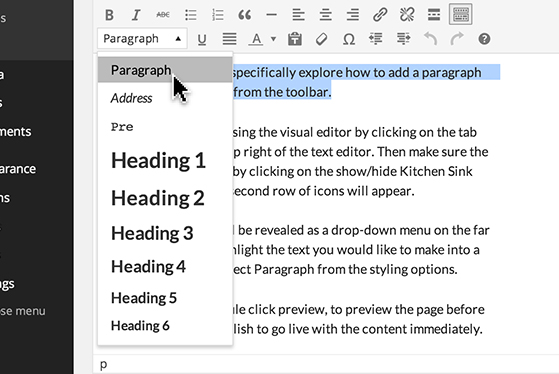
Task: Justify the text alignment
Action: [229, 39]
